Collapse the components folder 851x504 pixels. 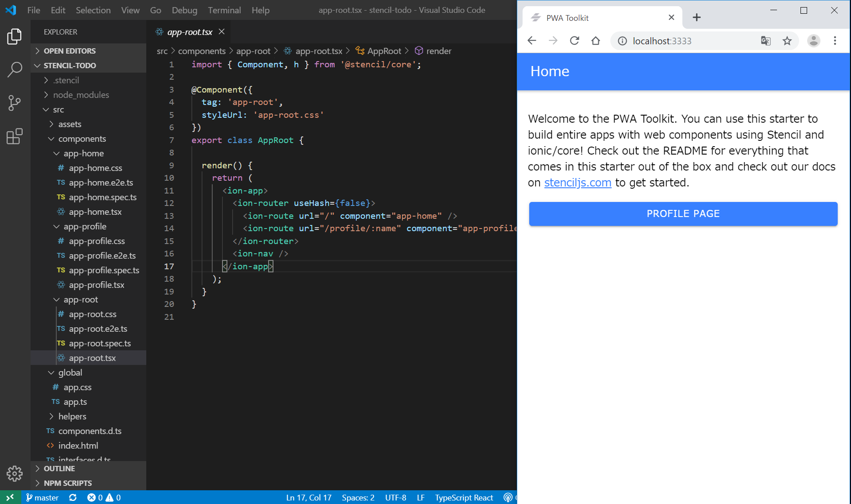[x=89, y=138]
